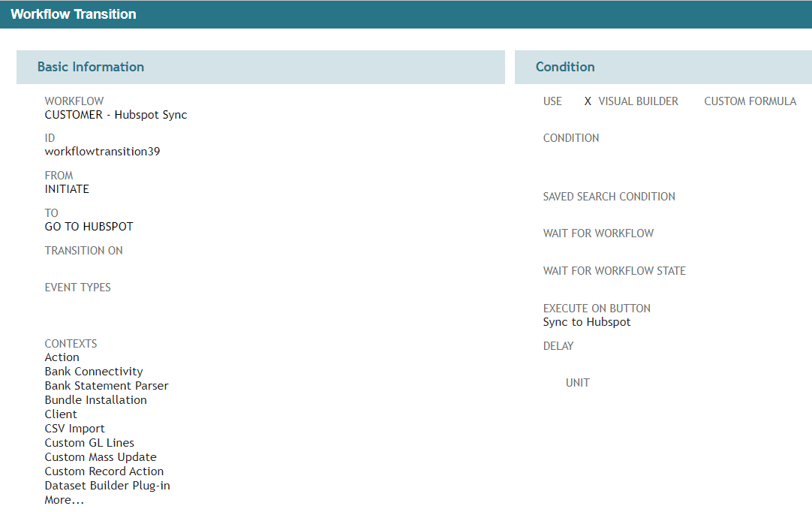The width and height of the screenshot is (812, 512).
Task: Click the TRANSITION ON label
Action: (x=84, y=250)
